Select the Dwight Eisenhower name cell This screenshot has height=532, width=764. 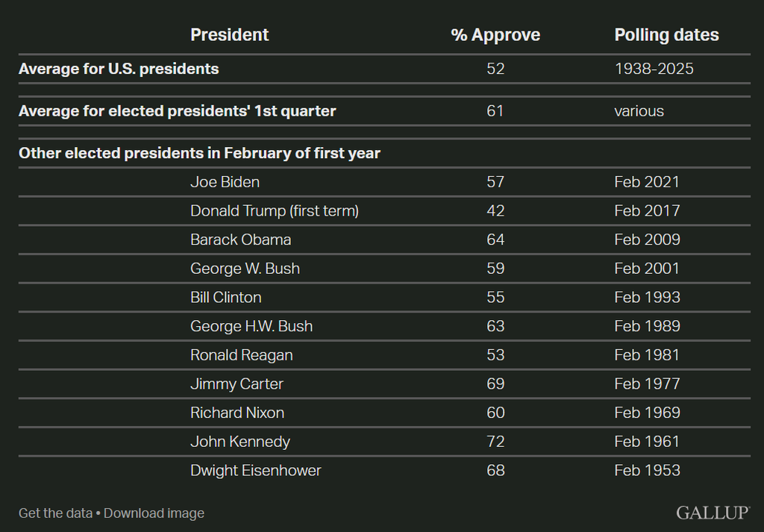click(x=256, y=471)
